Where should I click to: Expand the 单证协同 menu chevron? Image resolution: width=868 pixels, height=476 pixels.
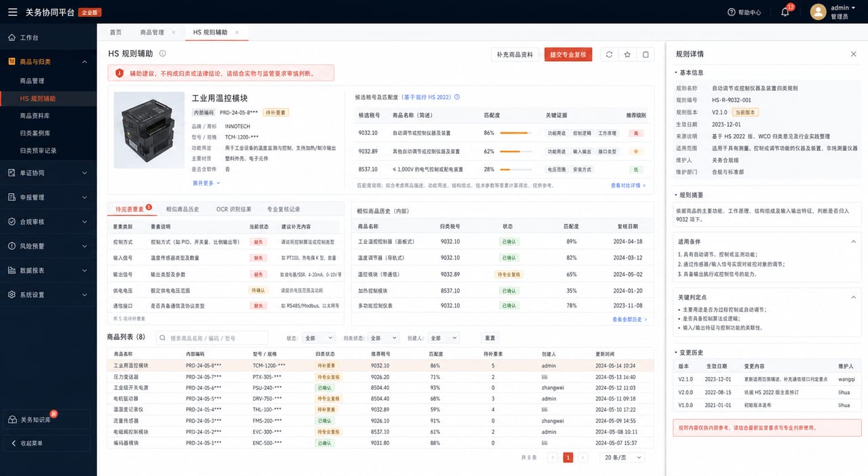pyautogui.click(x=85, y=173)
